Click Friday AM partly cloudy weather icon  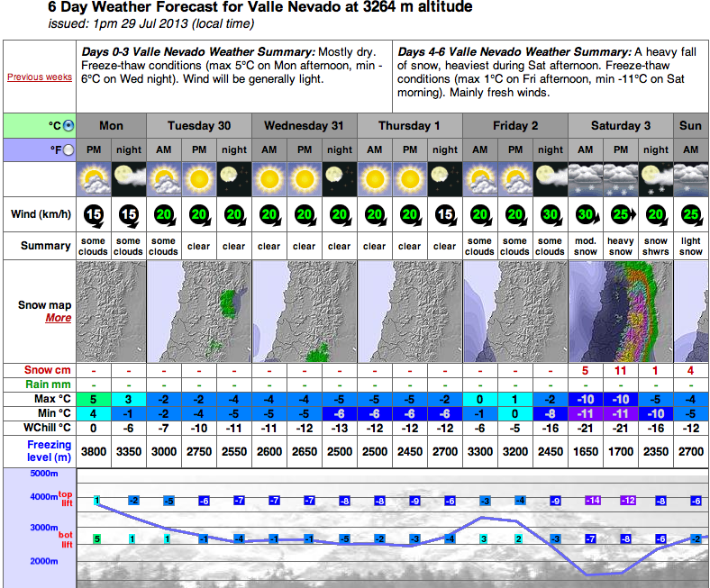[x=480, y=179]
